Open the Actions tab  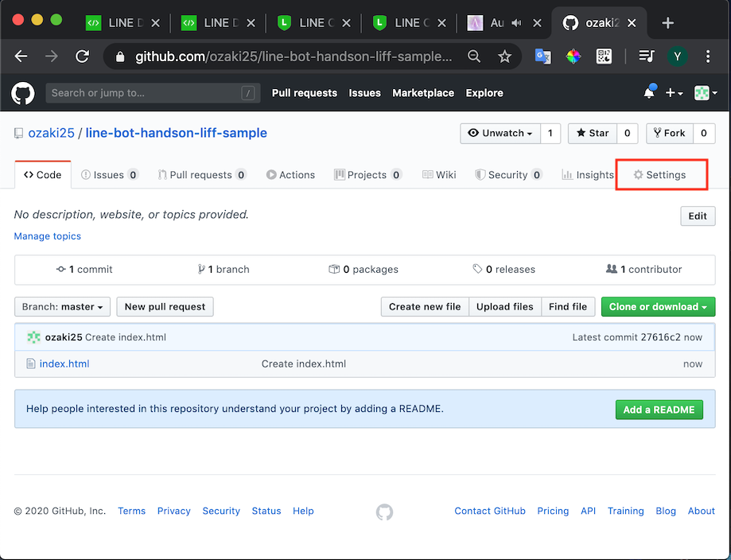pyautogui.click(x=290, y=175)
